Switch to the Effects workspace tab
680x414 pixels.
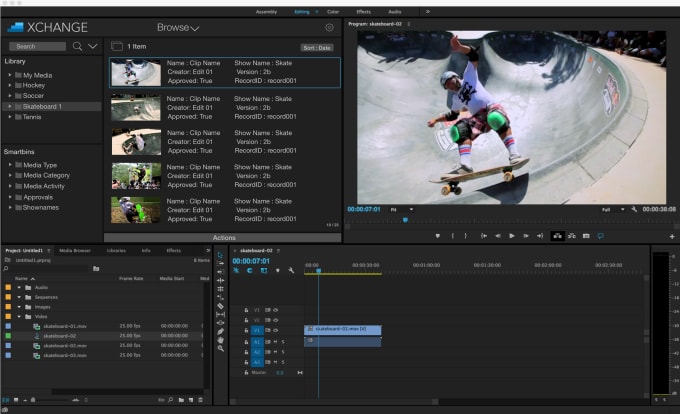click(x=363, y=12)
